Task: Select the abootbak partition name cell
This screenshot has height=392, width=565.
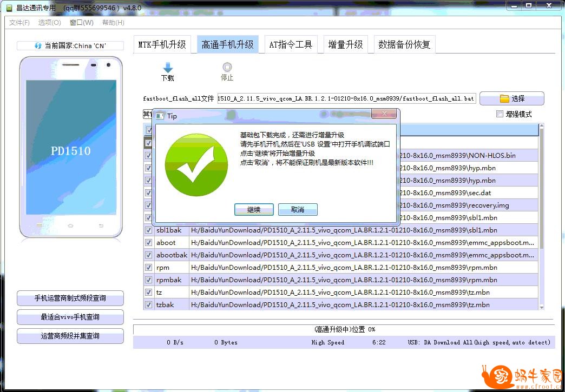Action: (x=172, y=255)
